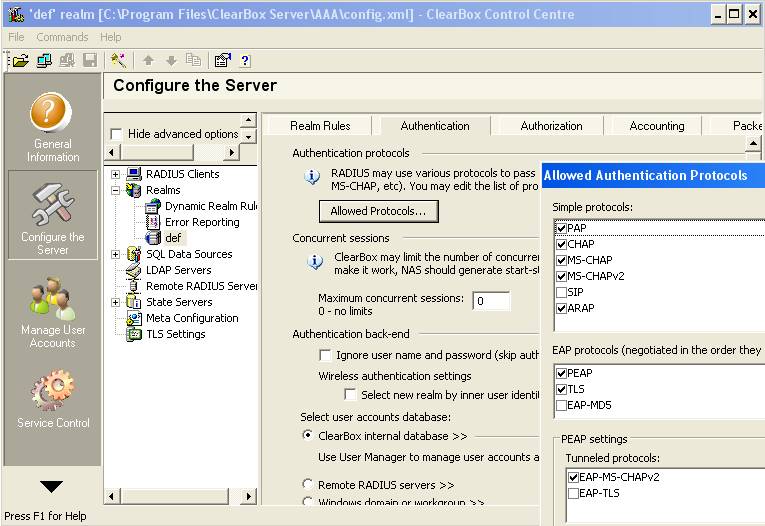The image size is (765, 526).
Task: Open General Information in sidebar
Action: 52,127
